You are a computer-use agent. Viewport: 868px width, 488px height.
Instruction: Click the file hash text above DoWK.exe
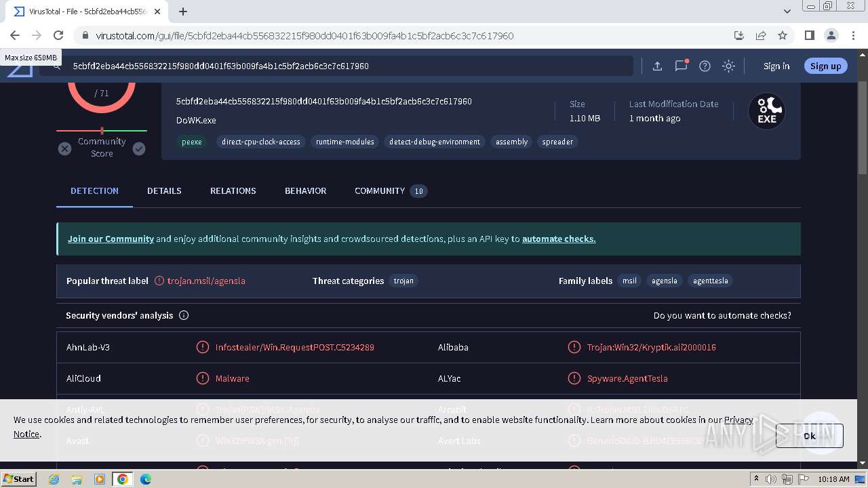click(x=324, y=101)
